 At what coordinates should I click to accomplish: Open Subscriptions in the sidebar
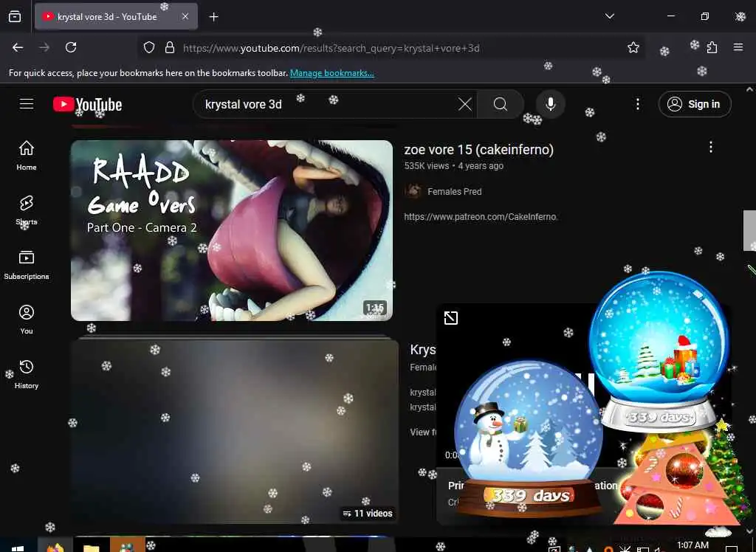(x=27, y=265)
